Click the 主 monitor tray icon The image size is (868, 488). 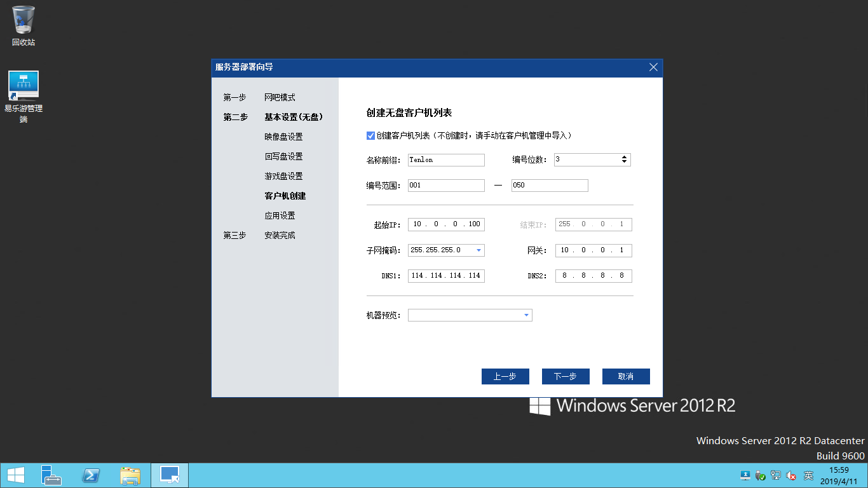[x=745, y=475]
